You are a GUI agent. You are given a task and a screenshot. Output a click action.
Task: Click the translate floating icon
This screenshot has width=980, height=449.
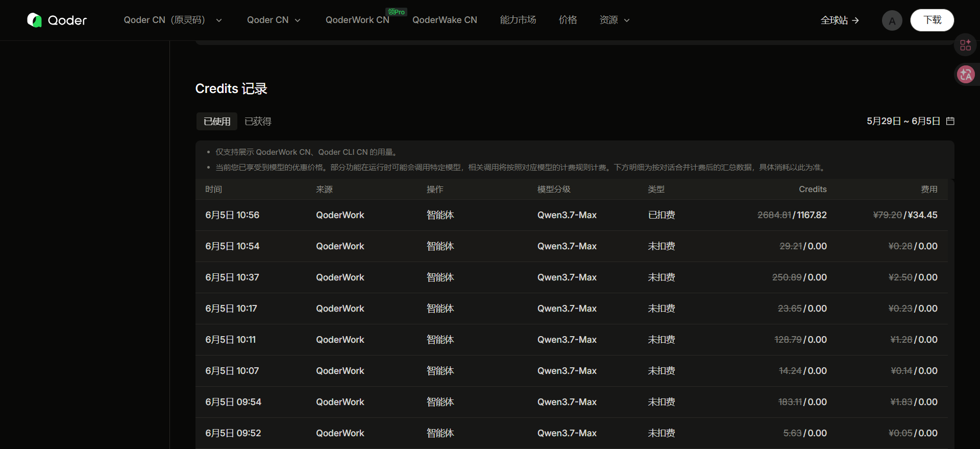[x=965, y=75]
